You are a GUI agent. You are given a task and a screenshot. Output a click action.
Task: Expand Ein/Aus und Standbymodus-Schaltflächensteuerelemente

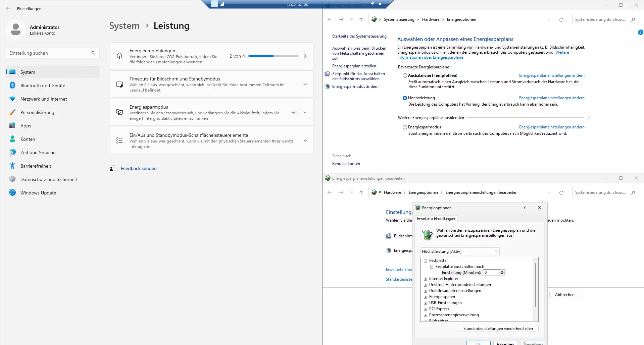coord(305,140)
